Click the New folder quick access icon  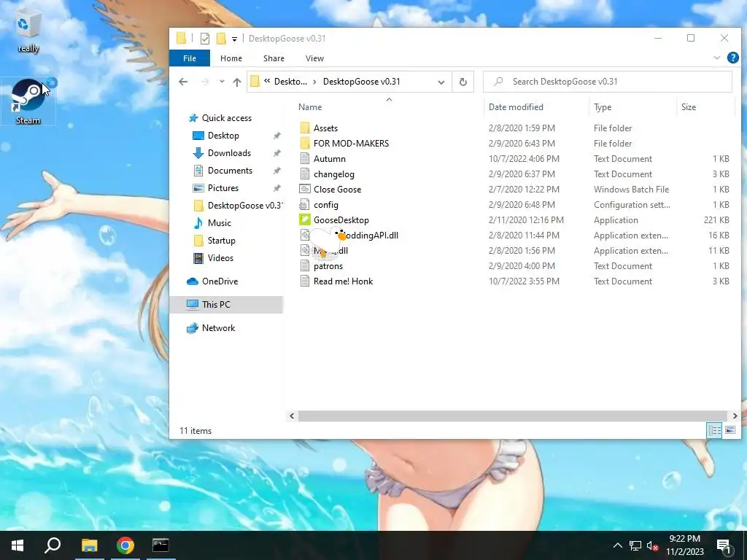point(221,39)
